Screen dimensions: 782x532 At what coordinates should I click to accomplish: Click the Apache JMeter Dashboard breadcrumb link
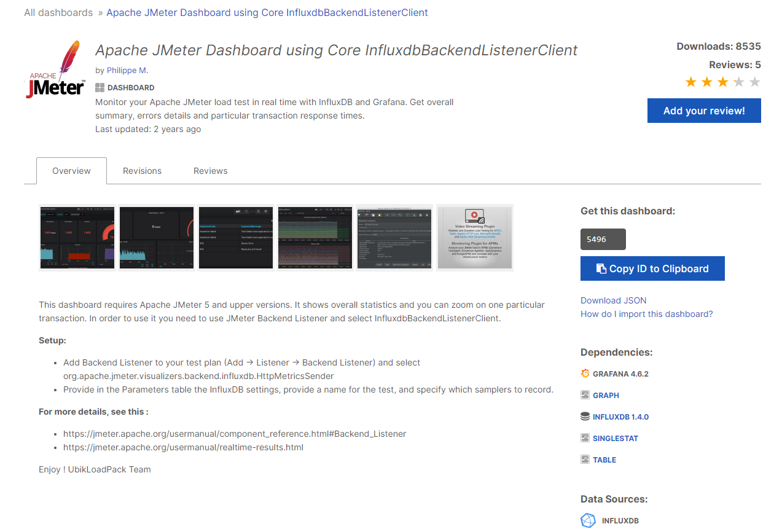click(267, 12)
